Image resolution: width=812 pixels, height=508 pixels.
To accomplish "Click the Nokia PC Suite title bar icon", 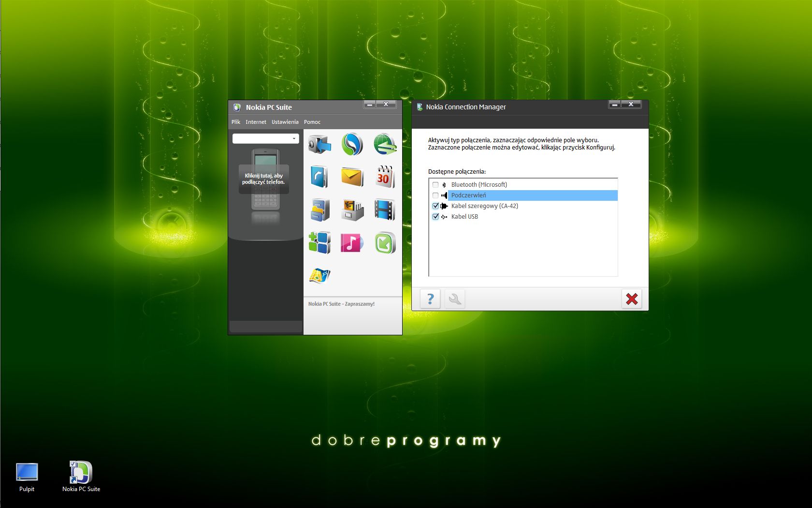I will click(x=237, y=107).
